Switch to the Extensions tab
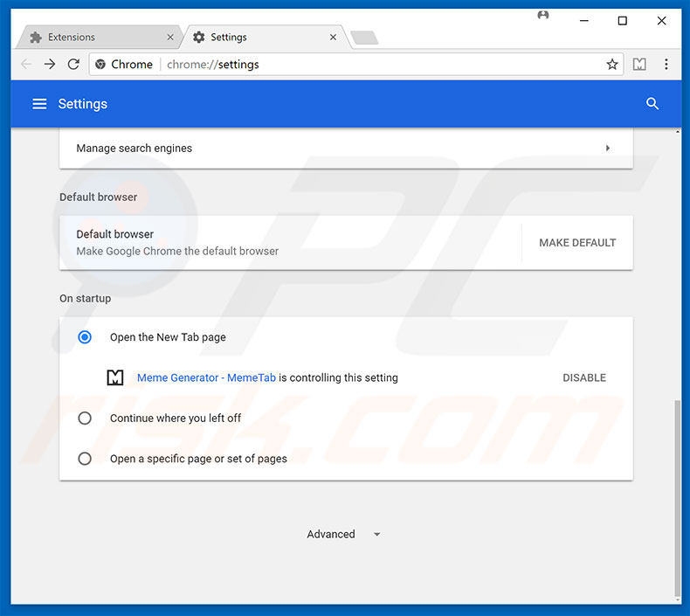This screenshot has height=616, width=690. 99,37
